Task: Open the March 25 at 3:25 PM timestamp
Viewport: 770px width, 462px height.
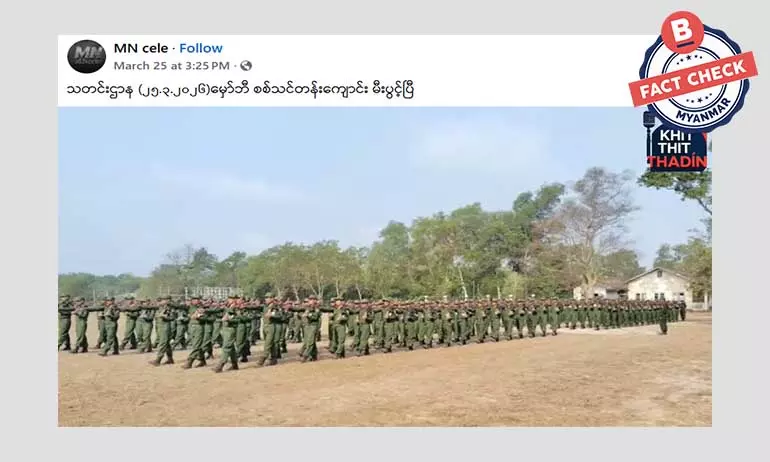Action: coord(171,66)
